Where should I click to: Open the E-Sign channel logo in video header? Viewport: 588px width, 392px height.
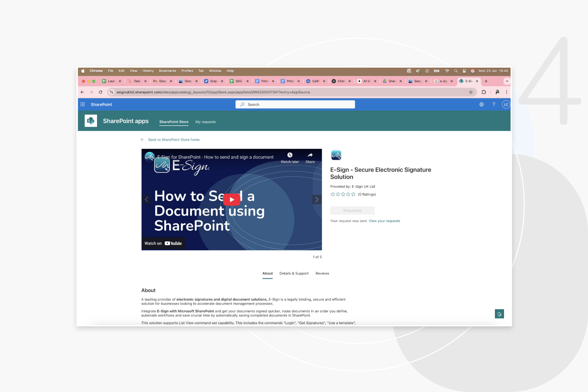[x=150, y=157]
